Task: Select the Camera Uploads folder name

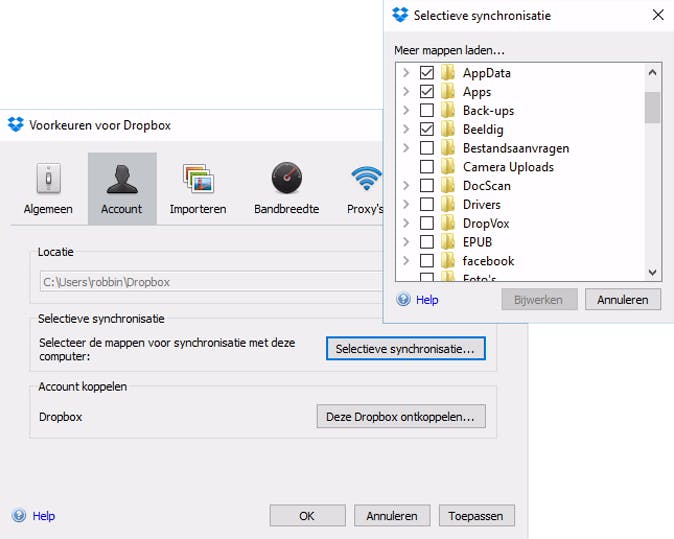Action: coord(508,167)
